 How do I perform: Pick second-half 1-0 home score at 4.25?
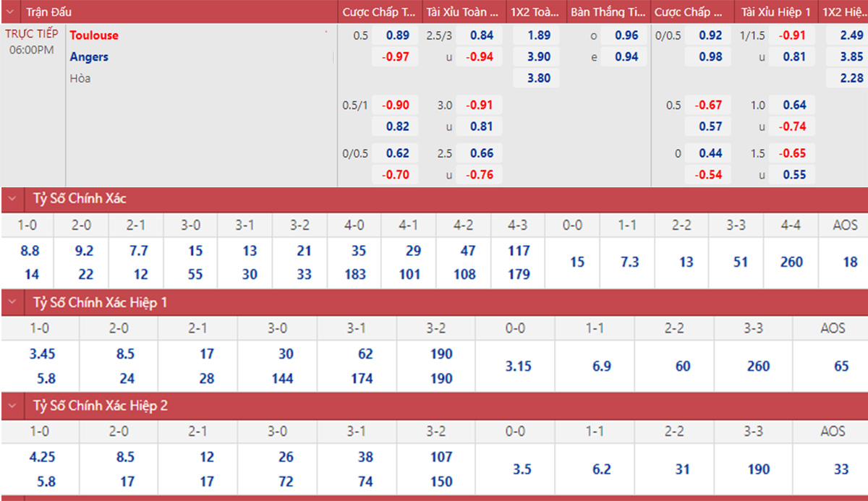click(42, 457)
